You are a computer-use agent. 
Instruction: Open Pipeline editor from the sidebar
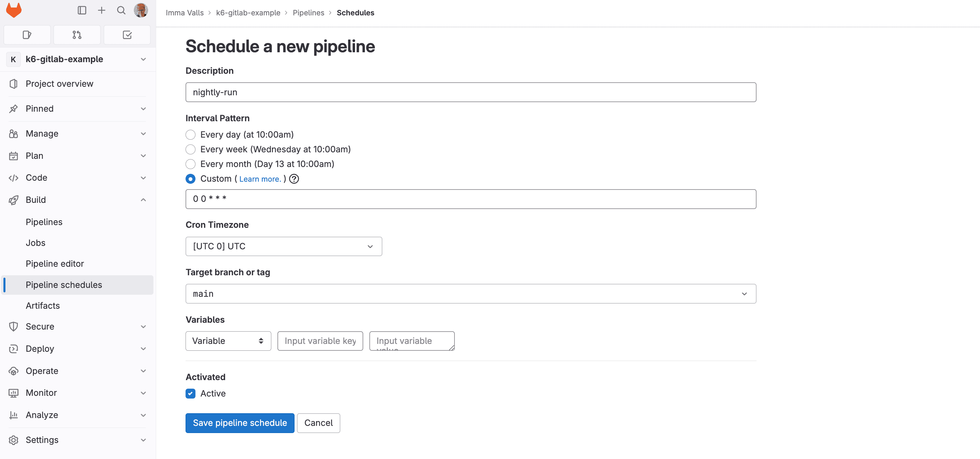[55, 263]
